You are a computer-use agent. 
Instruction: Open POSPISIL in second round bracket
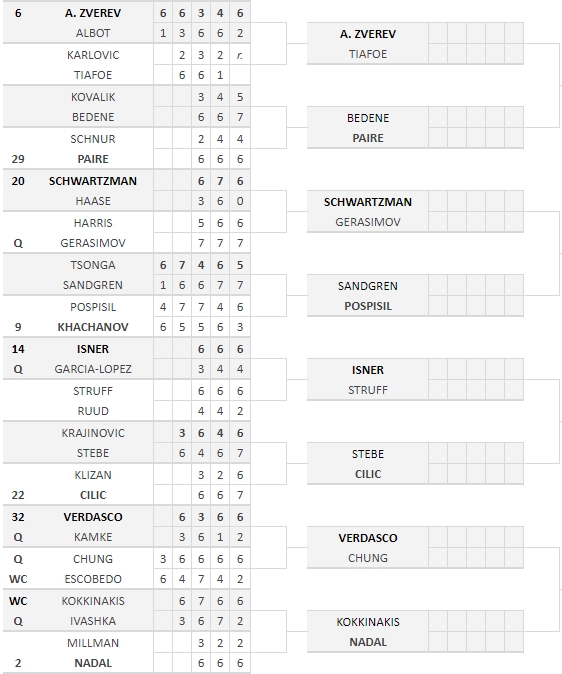[368, 306]
